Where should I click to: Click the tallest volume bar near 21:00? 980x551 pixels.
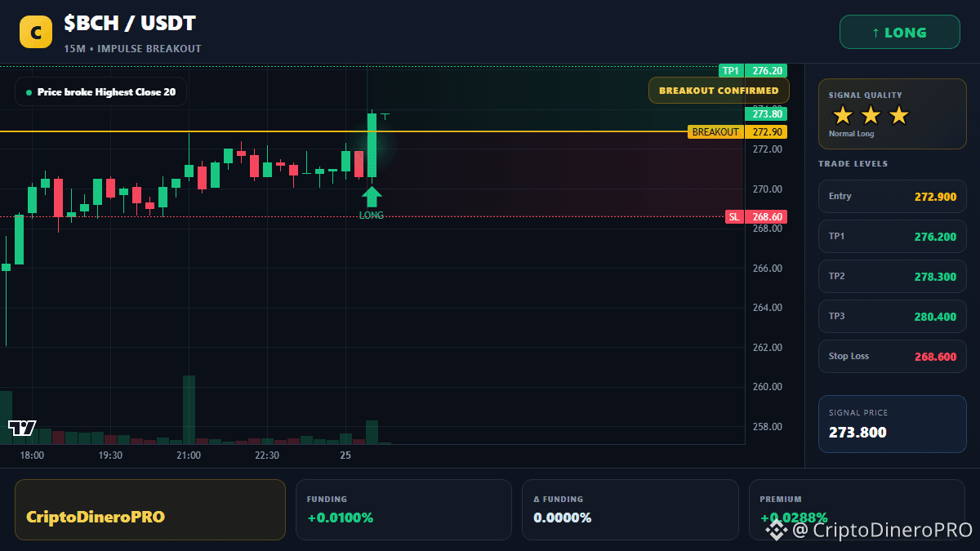tap(189, 410)
